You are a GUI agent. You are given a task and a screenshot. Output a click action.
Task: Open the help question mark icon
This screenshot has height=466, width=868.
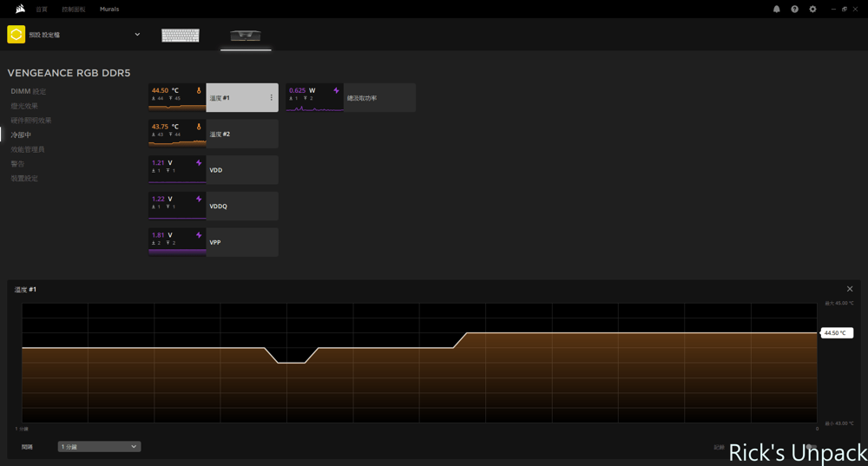pyautogui.click(x=794, y=9)
